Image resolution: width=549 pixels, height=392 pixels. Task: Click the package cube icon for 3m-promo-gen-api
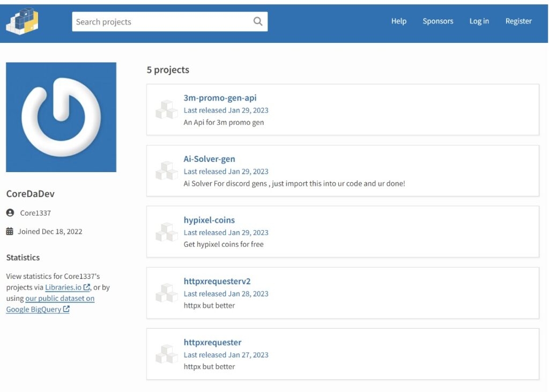click(166, 109)
